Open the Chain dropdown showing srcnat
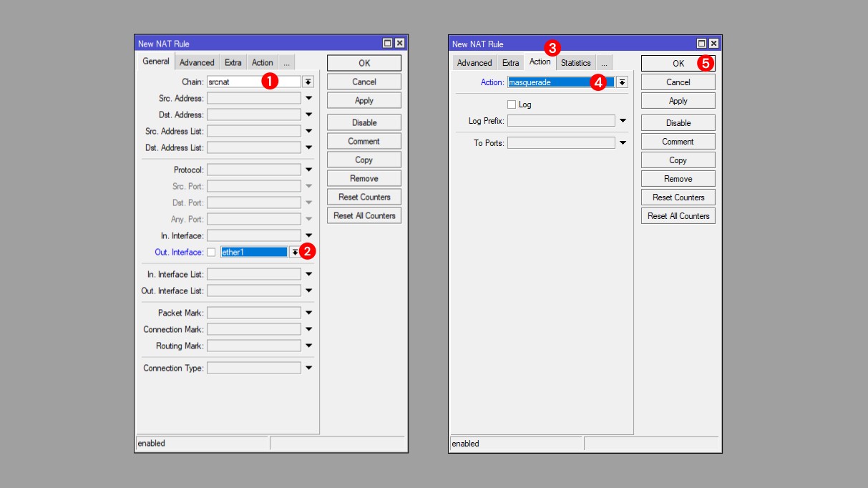 (308, 82)
